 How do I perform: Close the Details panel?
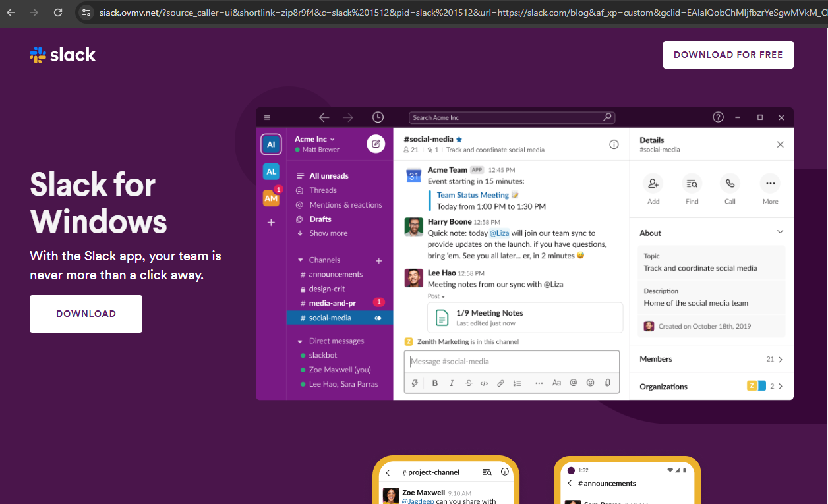(781, 144)
